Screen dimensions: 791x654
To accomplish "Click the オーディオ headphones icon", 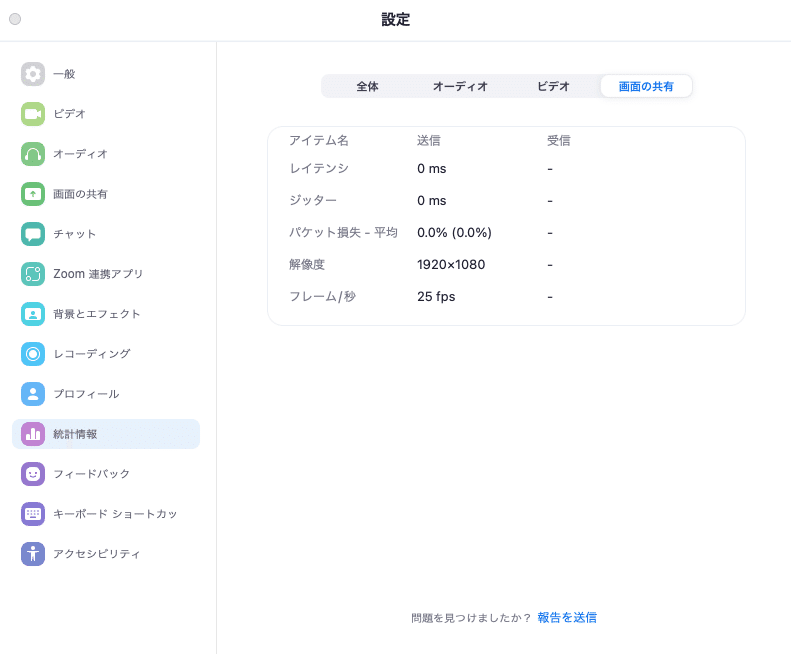I will pyautogui.click(x=33, y=154).
